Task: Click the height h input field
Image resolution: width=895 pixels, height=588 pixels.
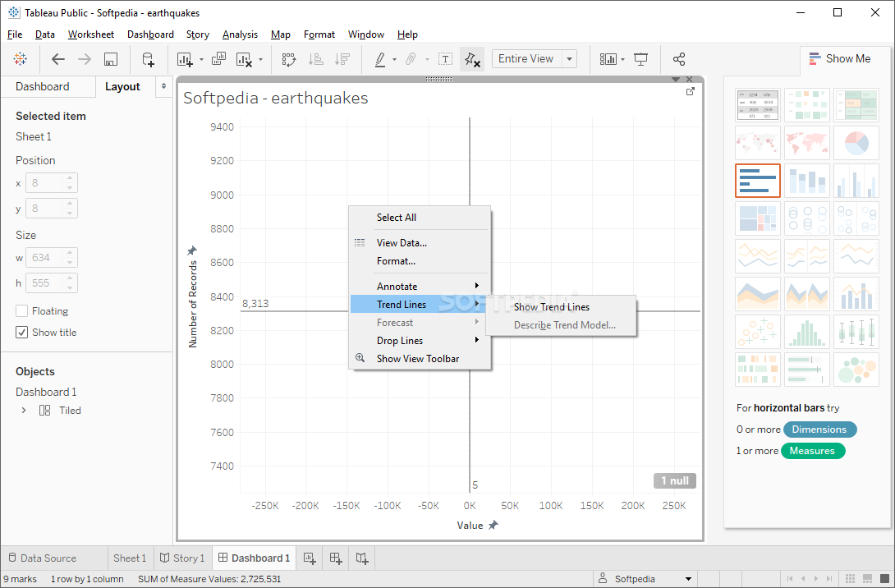Action: pos(46,283)
